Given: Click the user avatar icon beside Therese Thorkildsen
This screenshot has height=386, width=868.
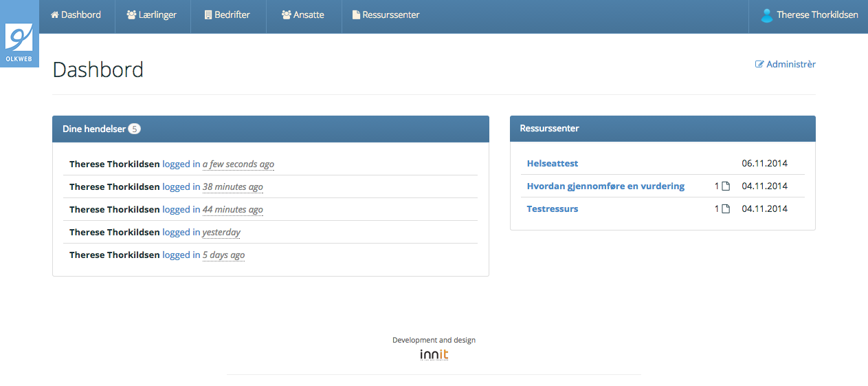Looking at the screenshot, I should point(766,15).
